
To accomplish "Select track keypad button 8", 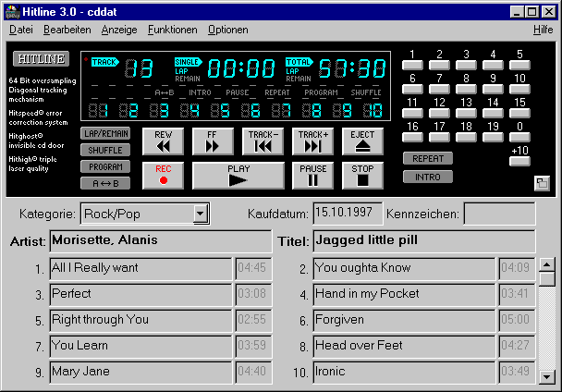I will tap(466, 89).
